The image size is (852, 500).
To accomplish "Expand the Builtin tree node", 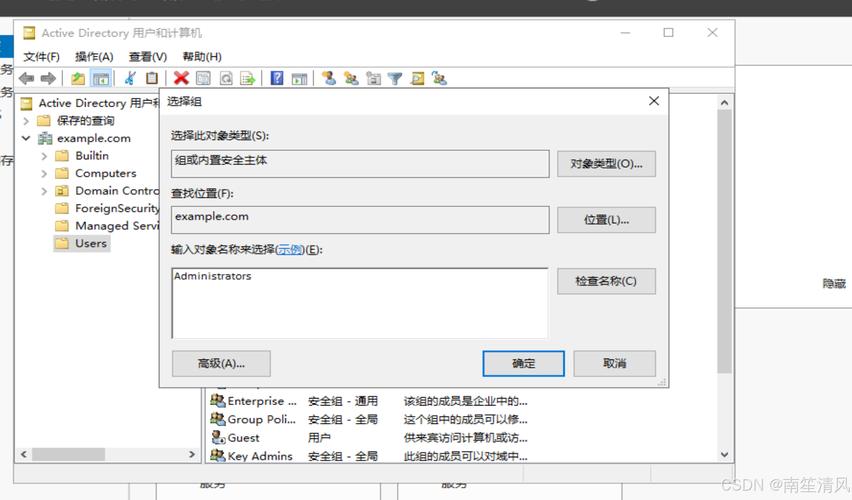I will pyautogui.click(x=44, y=156).
